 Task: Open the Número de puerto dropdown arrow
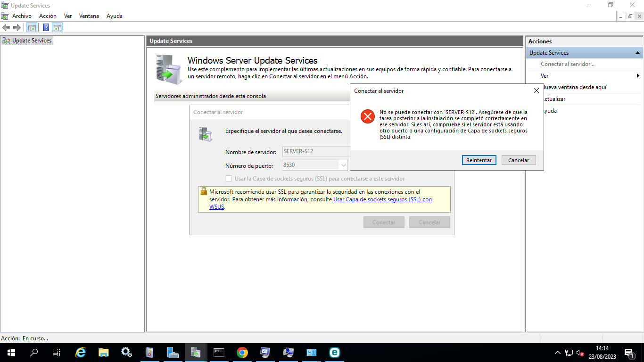coord(343,165)
